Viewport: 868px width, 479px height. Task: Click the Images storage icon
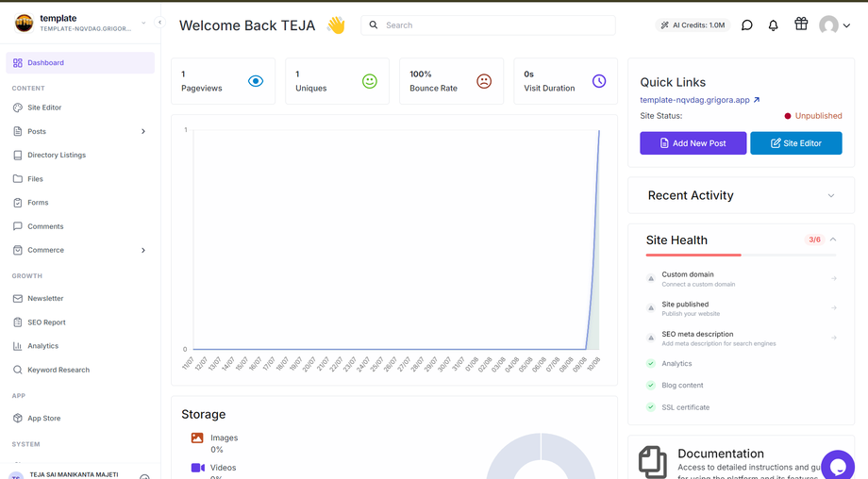197,438
